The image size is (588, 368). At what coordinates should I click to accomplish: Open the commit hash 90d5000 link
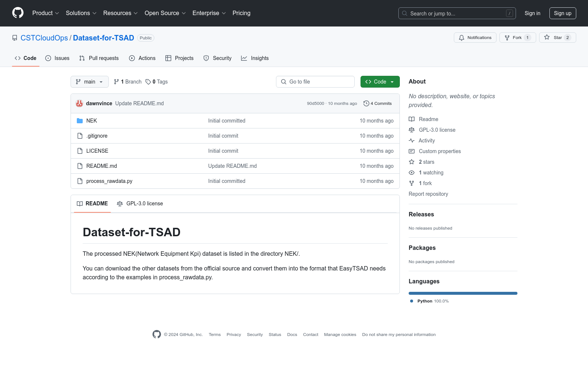click(x=316, y=103)
